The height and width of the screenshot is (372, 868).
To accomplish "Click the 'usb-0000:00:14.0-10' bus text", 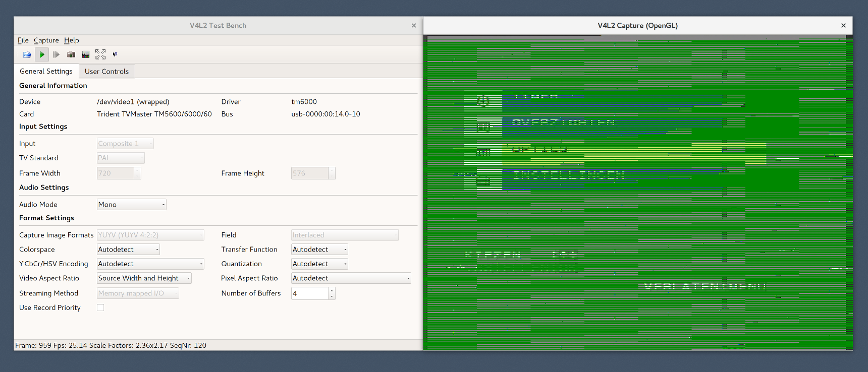I will [x=326, y=114].
